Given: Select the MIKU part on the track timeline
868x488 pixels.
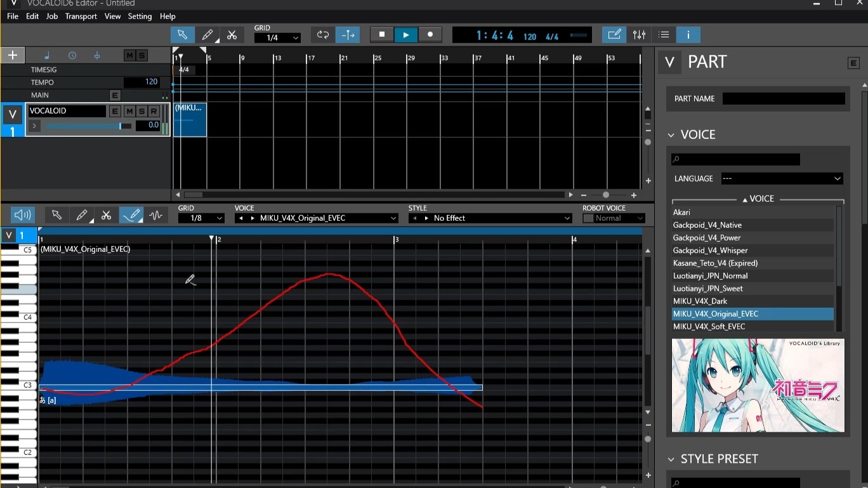Looking at the screenshot, I should tap(190, 119).
